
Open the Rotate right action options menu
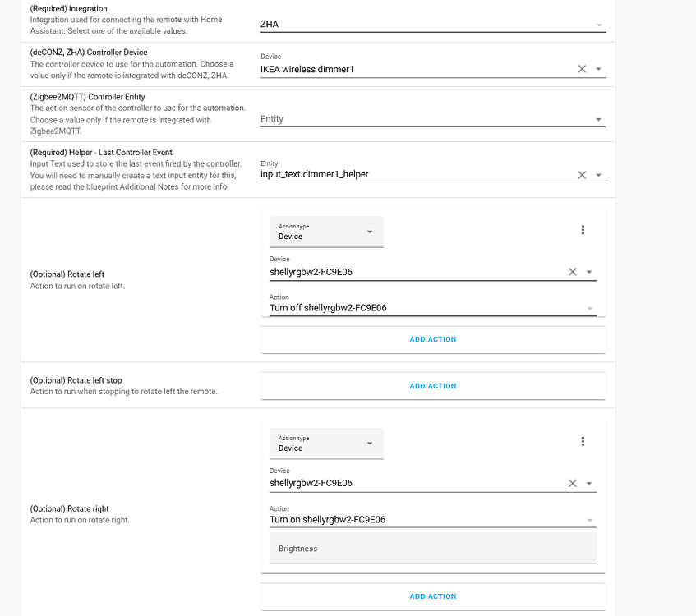[583, 442]
